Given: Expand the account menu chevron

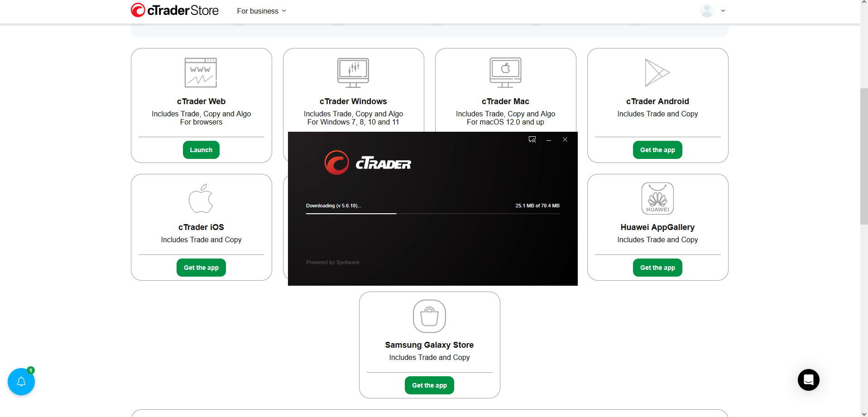Looking at the screenshot, I should coord(723,10).
